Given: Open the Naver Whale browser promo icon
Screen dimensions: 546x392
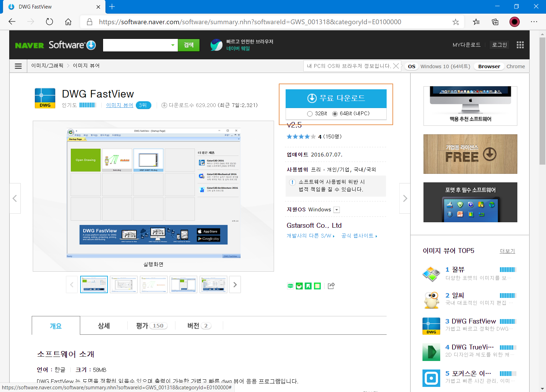Looking at the screenshot, I should coord(216,45).
